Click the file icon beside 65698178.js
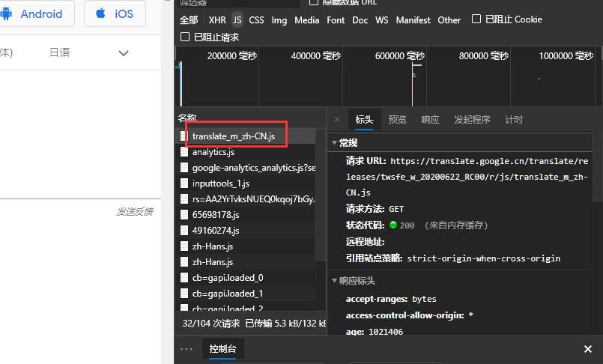Viewport: 603px width, 364px height. pos(184,214)
